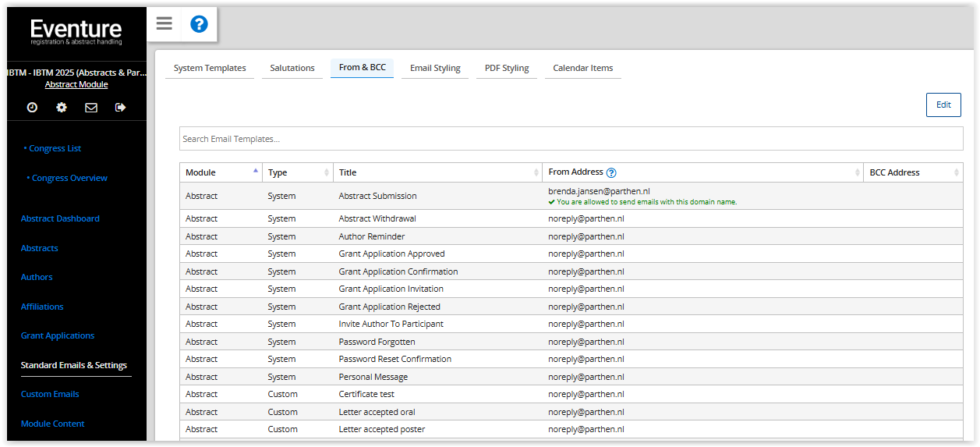Sort table by Type column
This screenshot has width=980, height=447.
pyautogui.click(x=296, y=172)
